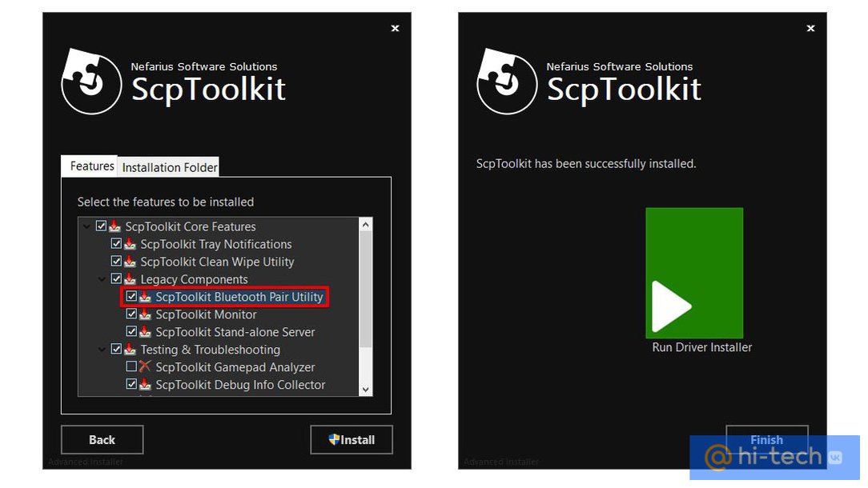This screenshot has height=488, width=868.
Task: Click the red X icon beside ScpToolkit Gamepad Analyzer
Action: click(145, 366)
